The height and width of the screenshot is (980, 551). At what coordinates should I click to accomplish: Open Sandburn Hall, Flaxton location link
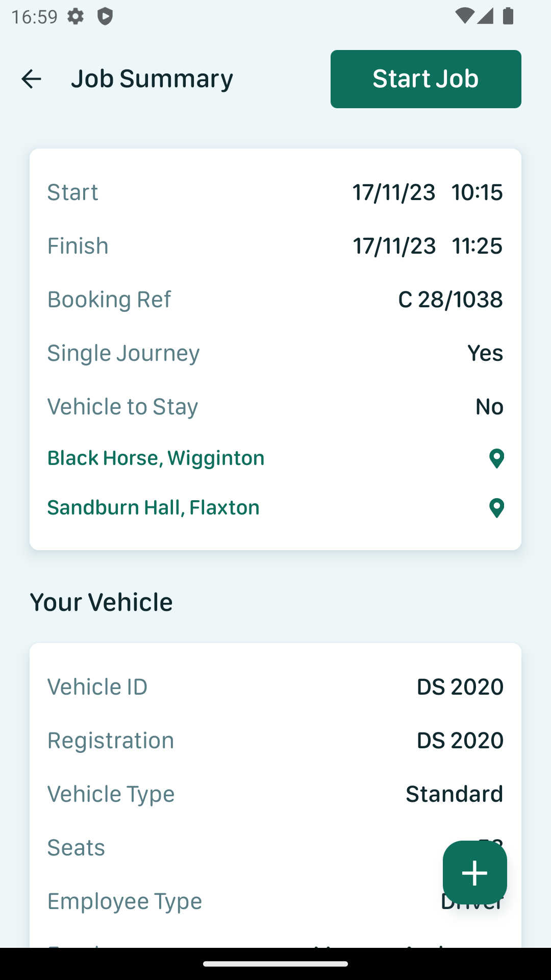pyautogui.click(x=154, y=507)
